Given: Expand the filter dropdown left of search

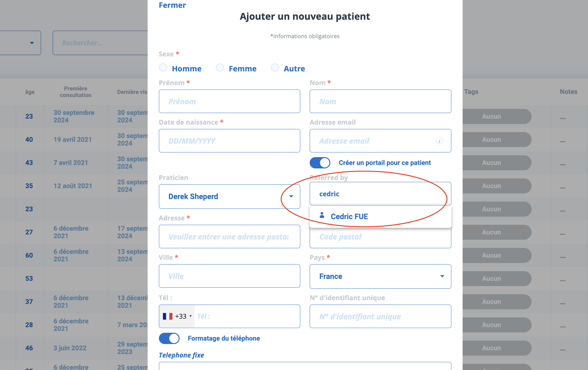Looking at the screenshot, I should pos(20,43).
